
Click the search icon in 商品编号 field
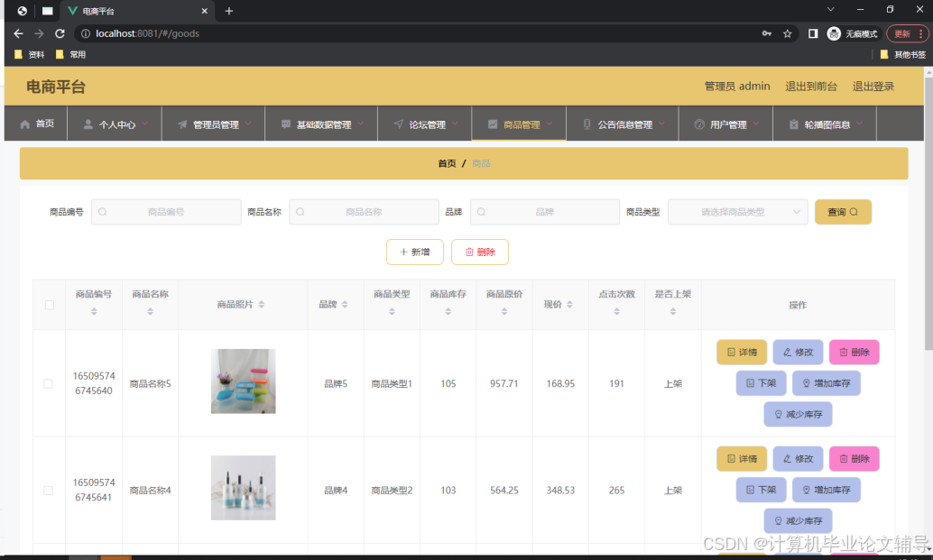click(x=102, y=212)
